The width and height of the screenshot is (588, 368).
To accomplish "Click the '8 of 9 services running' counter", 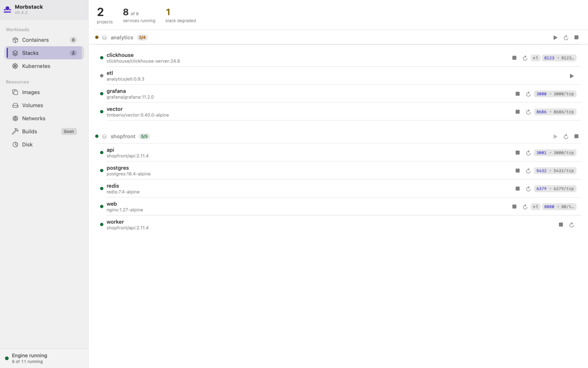I will [139, 16].
